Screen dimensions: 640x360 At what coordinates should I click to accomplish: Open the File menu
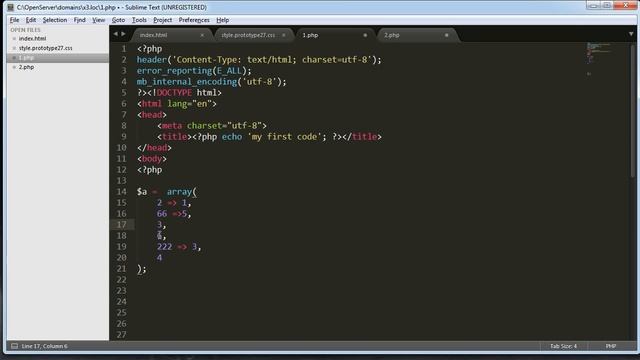(x=14, y=20)
